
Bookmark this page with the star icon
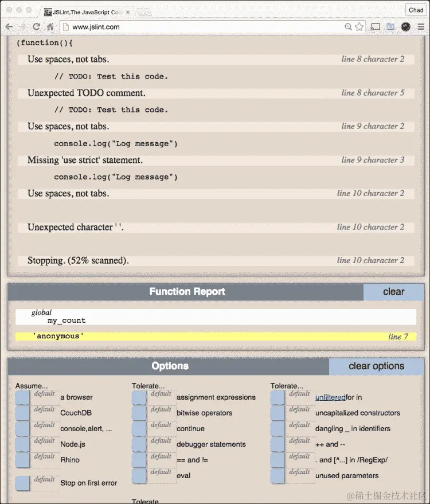pyautogui.click(x=359, y=27)
